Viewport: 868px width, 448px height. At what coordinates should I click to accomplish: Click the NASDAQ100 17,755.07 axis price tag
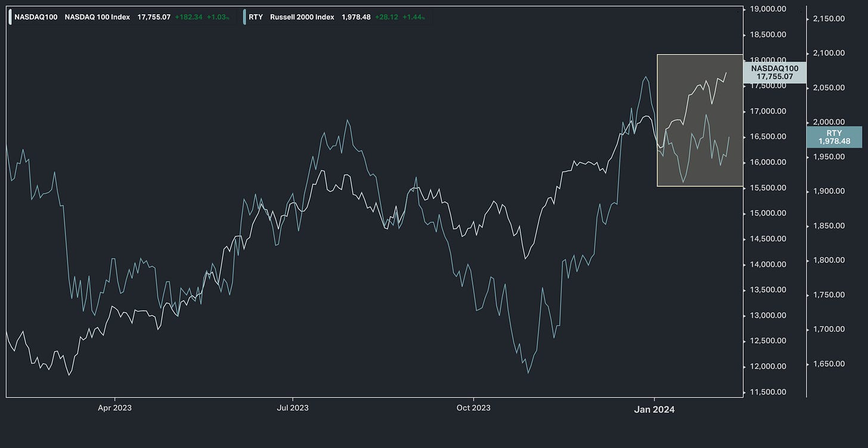pos(774,73)
